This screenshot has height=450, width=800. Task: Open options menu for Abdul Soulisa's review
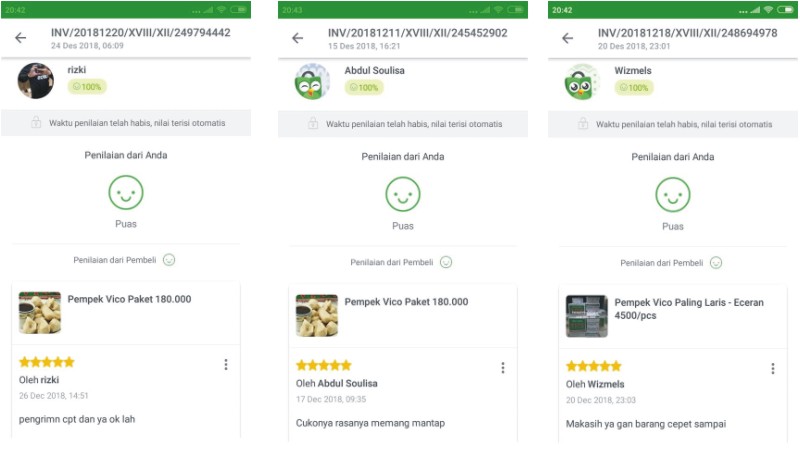[503, 367]
